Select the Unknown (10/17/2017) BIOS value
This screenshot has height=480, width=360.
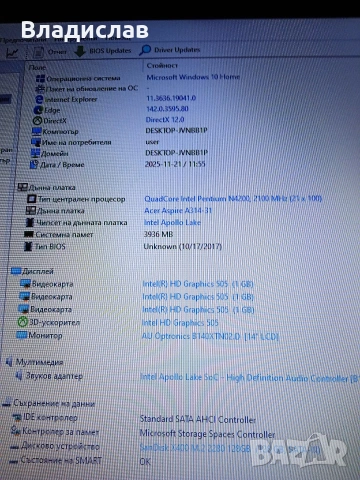[183, 247]
